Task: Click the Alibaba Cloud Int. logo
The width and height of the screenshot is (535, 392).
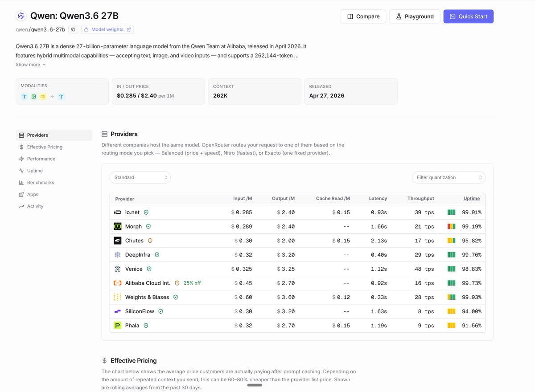Action: (118, 283)
